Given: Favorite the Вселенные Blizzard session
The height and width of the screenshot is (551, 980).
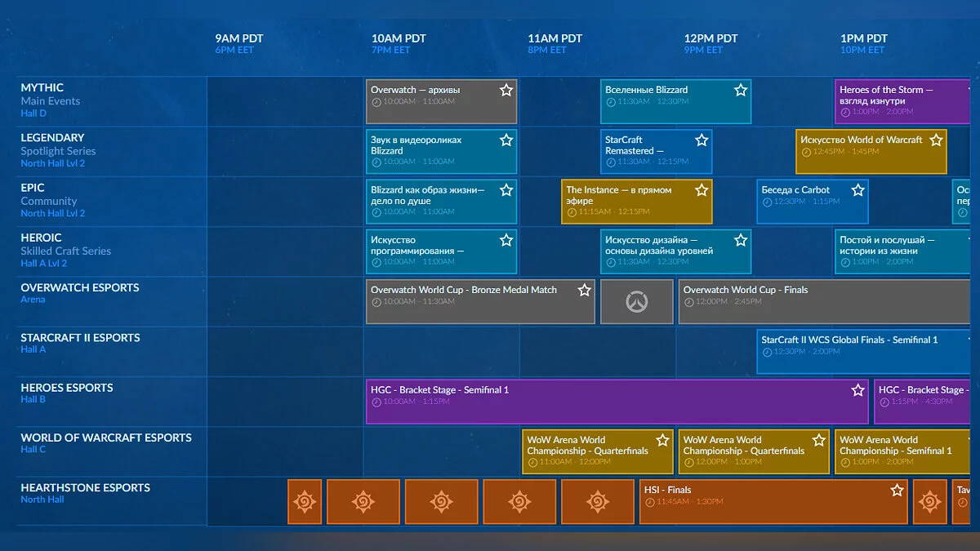Looking at the screenshot, I should pyautogui.click(x=741, y=90).
